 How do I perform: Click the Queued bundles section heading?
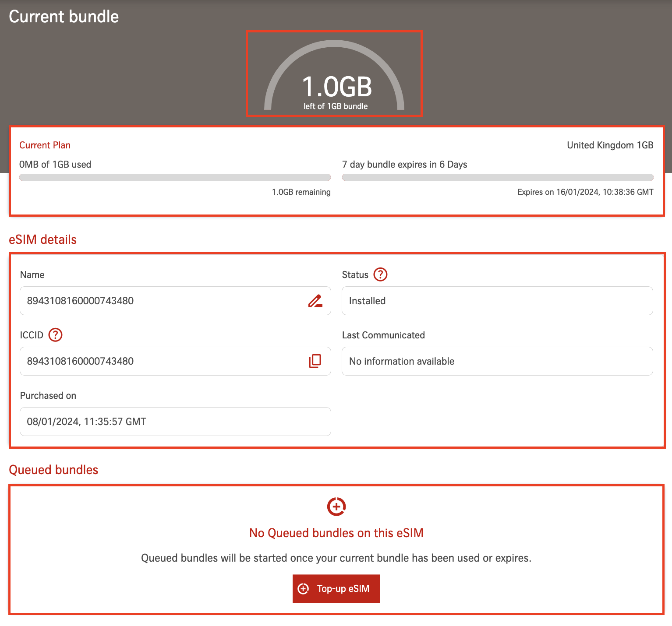[x=53, y=470]
